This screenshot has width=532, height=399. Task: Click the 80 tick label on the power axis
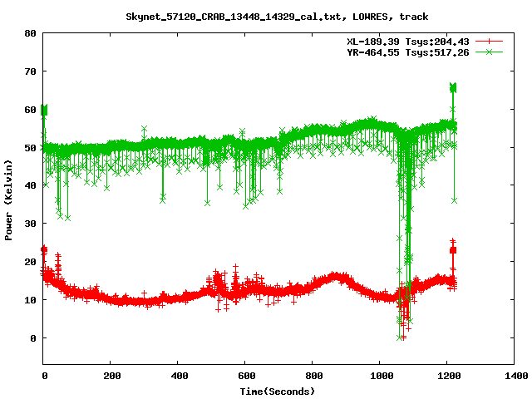coord(31,33)
